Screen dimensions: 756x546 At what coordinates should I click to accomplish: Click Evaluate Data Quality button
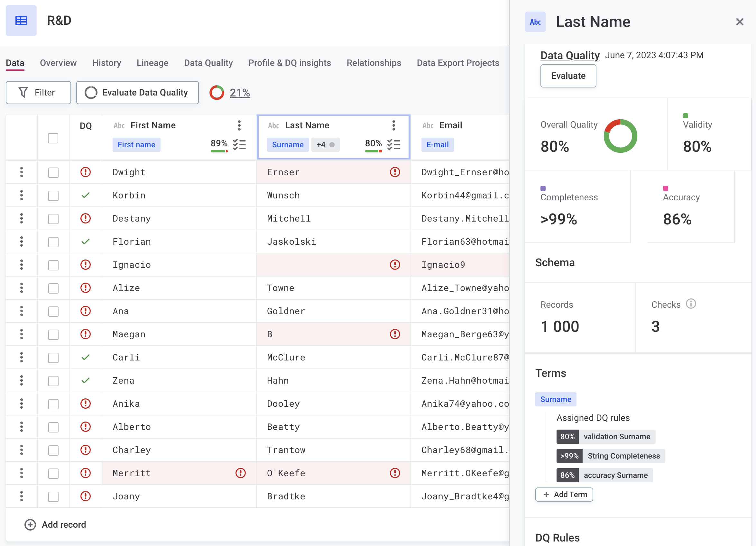pyautogui.click(x=137, y=93)
